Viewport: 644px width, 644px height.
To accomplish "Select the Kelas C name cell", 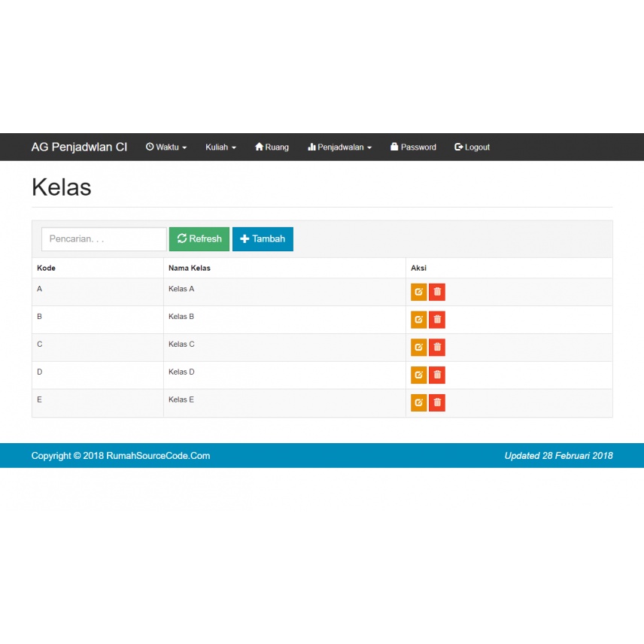I will 284,348.
